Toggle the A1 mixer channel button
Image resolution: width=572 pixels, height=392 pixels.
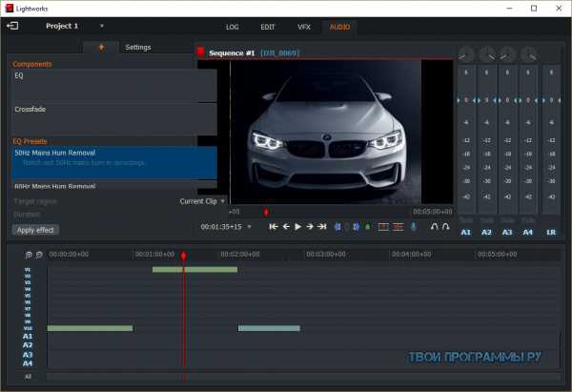pyautogui.click(x=466, y=232)
